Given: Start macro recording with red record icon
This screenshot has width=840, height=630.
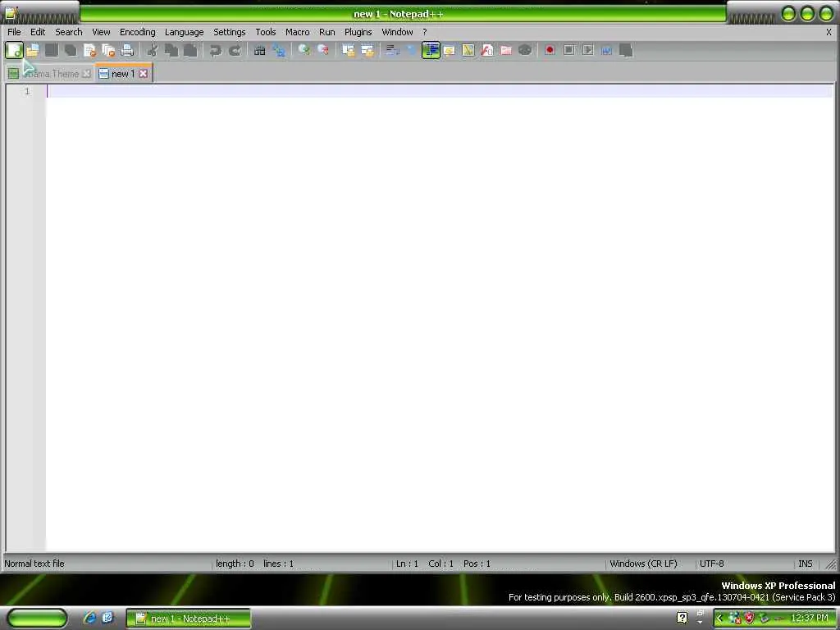Looking at the screenshot, I should coord(550,50).
